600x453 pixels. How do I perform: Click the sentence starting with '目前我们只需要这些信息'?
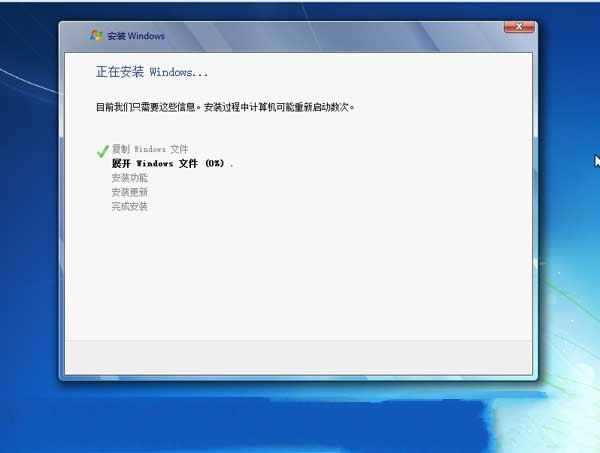pyautogui.click(x=225, y=107)
